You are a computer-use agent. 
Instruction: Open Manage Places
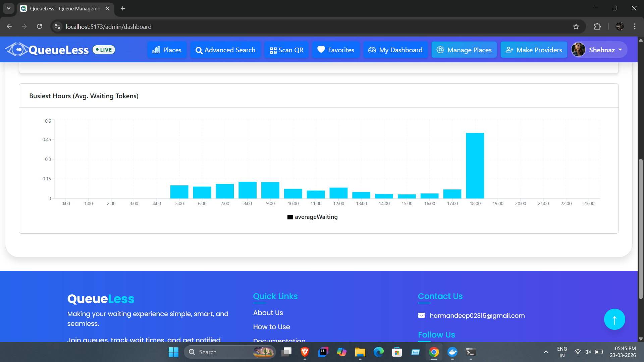(x=464, y=50)
